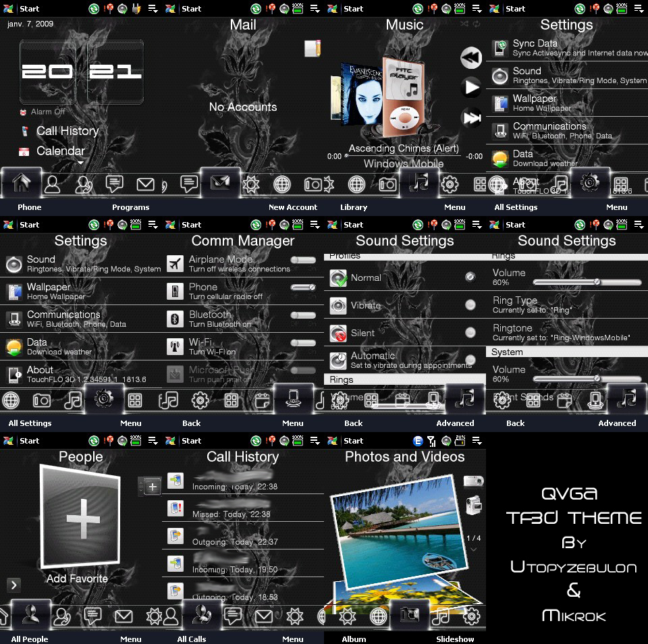This screenshot has height=644, width=648.
Task: Toggle the Wi-Fi switch
Action: pos(303,343)
